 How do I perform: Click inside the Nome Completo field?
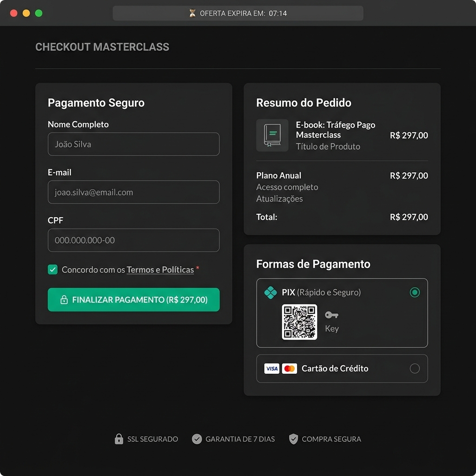pyautogui.click(x=133, y=144)
